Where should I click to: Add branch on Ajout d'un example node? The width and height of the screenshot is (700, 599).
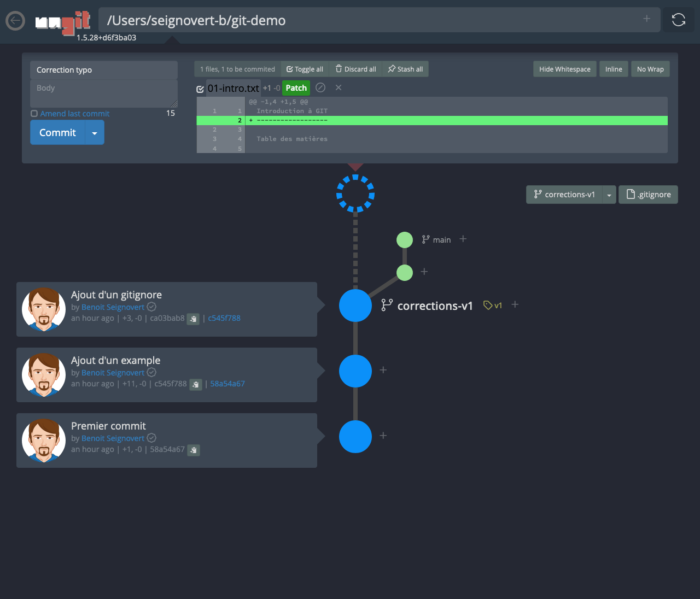coord(383,370)
